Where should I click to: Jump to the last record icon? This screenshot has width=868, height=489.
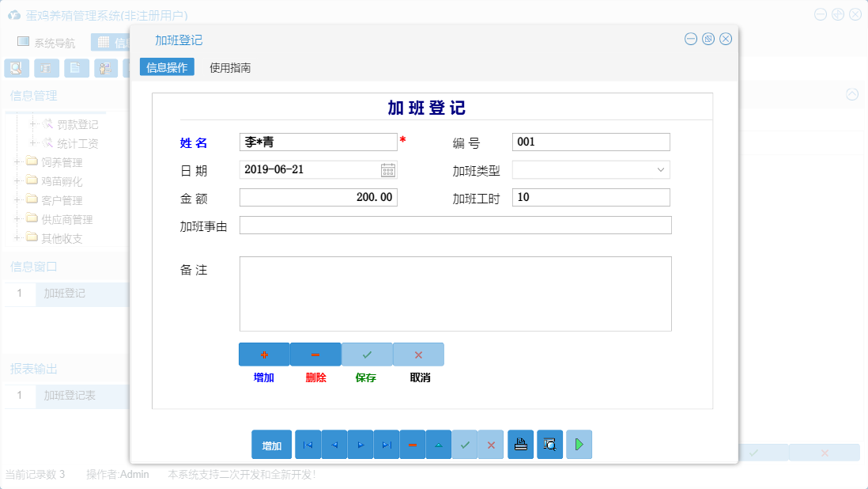[x=386, y=444]
